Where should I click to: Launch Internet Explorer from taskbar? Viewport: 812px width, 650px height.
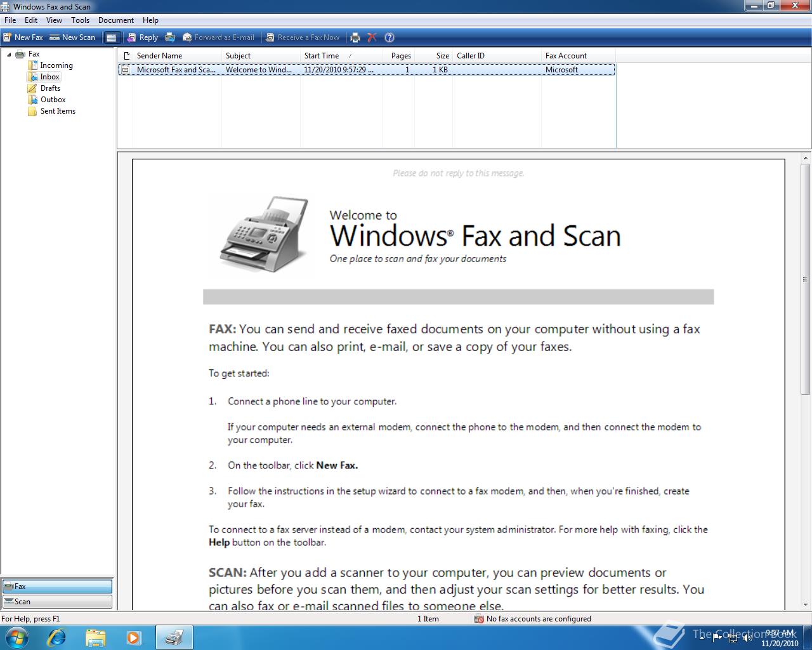click(x=56, y=637)
